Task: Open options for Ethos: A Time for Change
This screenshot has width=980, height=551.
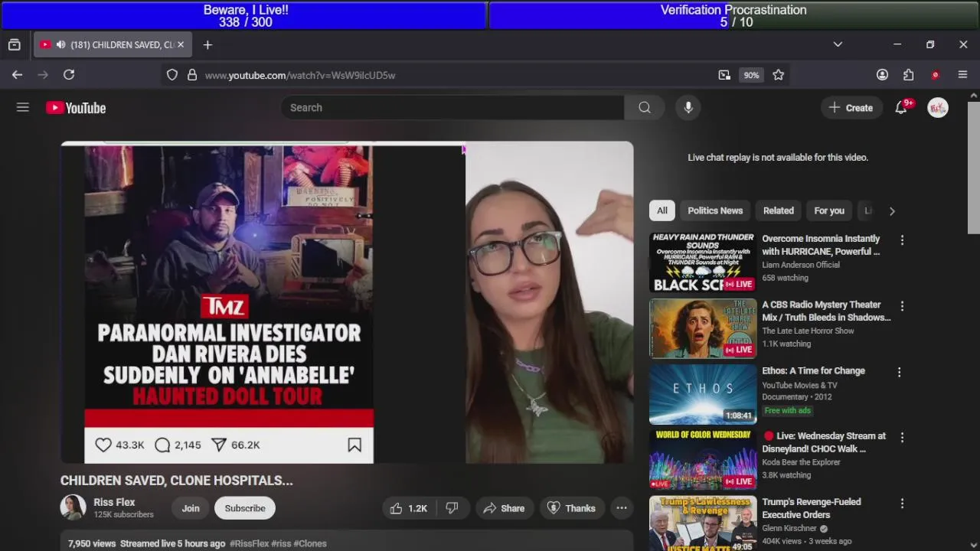Action: coord(900,372)
